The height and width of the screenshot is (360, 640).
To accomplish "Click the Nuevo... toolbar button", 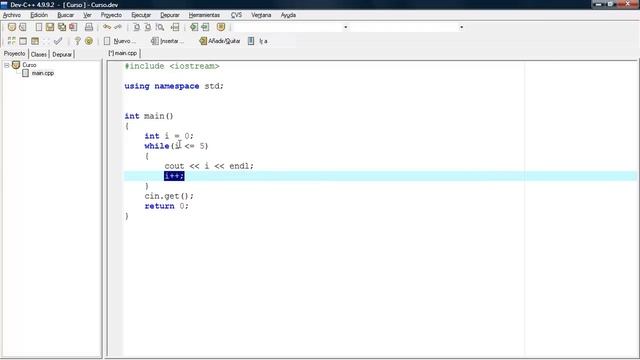I will coord(120,41).
